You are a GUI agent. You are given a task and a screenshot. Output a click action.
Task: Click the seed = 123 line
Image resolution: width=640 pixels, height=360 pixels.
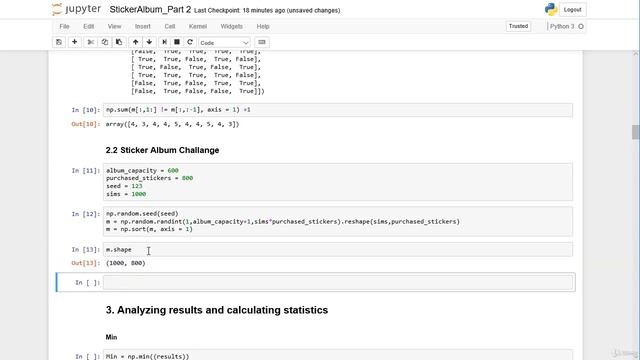[x=124, y=186]
